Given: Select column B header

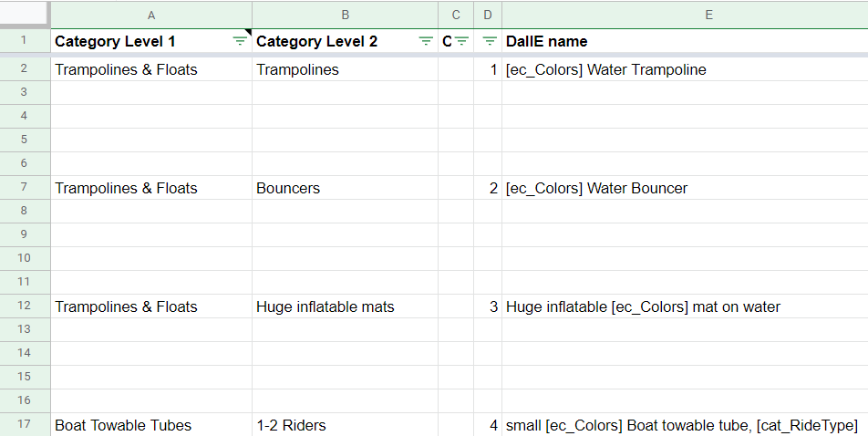Looking at the screenshot, I should click(x=345, y=15).
